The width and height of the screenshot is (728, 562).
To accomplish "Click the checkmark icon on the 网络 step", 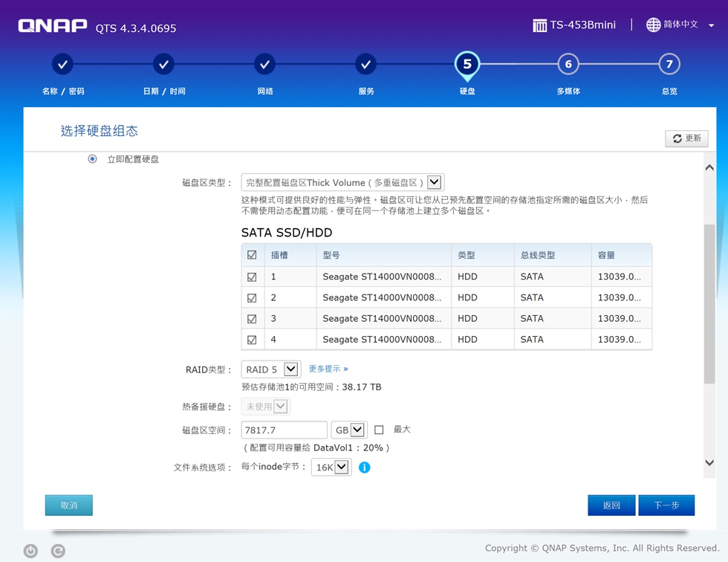I will pos(264,64).
